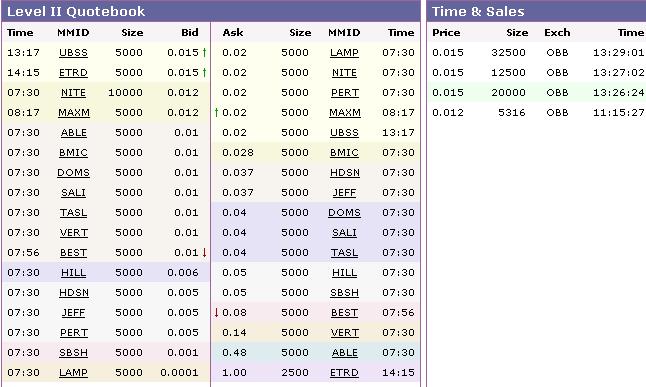Select the highlighted 20000 size trade

[508, 92]
